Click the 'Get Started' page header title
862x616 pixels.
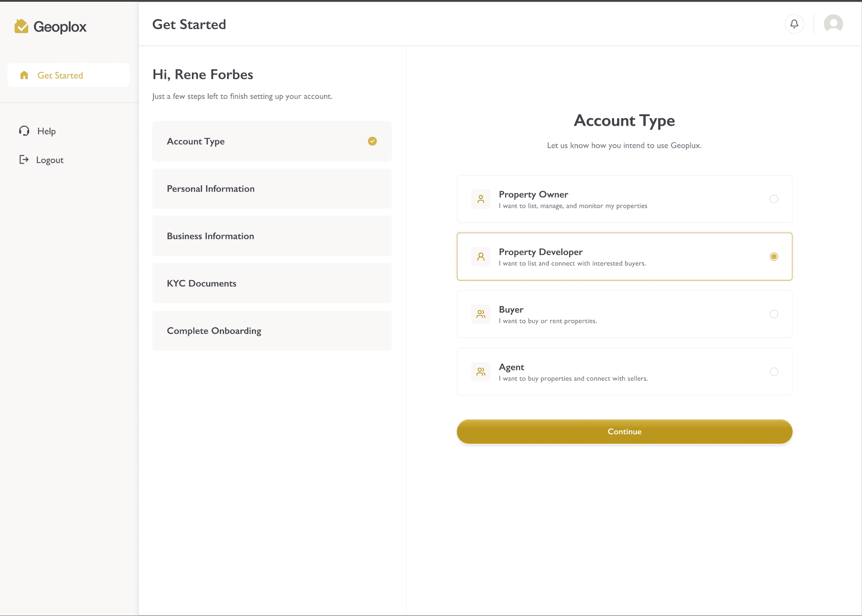tap(189, 24)
